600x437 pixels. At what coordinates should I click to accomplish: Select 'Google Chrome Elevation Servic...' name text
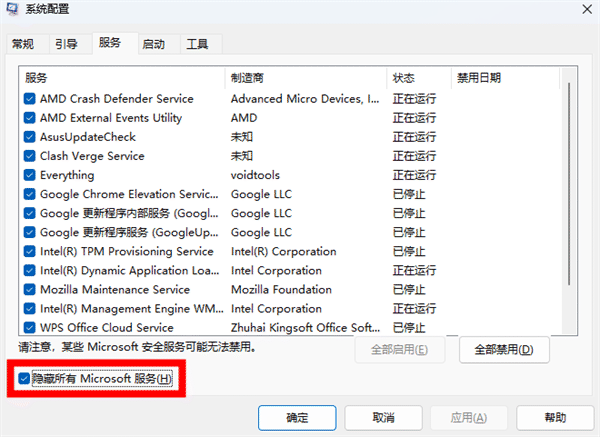(129, 194)
